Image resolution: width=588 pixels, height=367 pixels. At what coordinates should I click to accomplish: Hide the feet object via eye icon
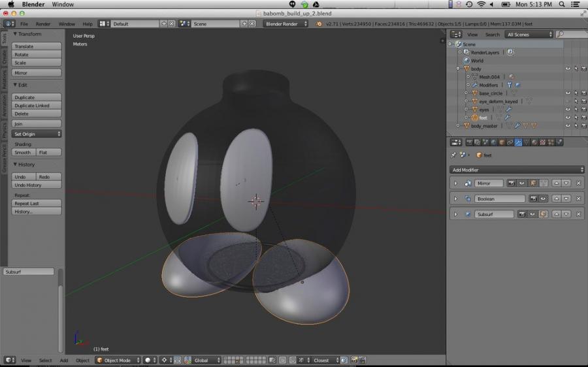click(568, 118)
